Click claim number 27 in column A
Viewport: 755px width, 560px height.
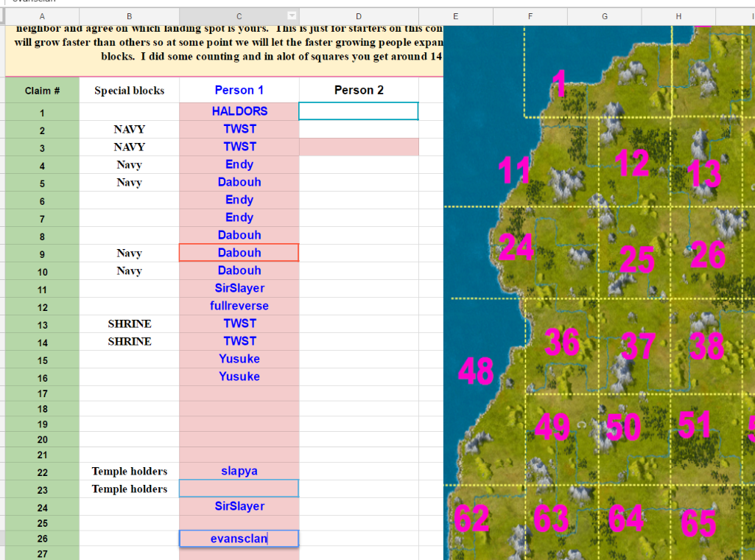tap(42, 554)
